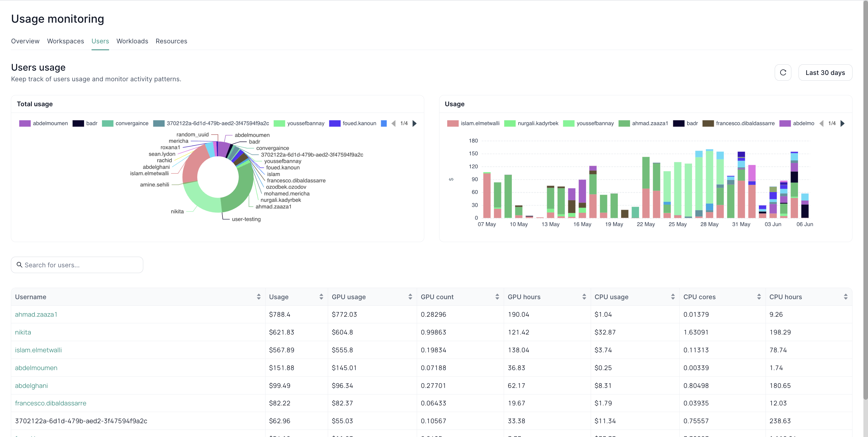The width and height of the screenshot is (868, 437).
Task: Go to next Usage chart legend page
Action: [843, 123]
